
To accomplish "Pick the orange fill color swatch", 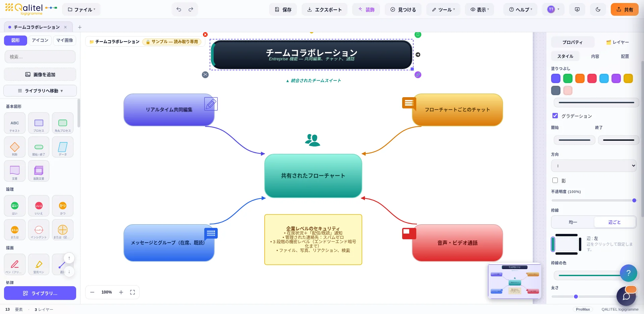I will point(580,78).
